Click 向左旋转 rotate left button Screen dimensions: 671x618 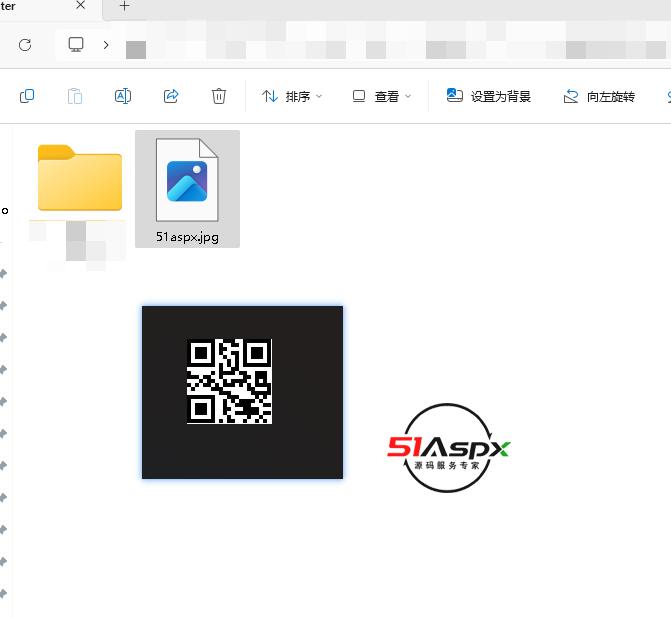[x=599, y=97]
